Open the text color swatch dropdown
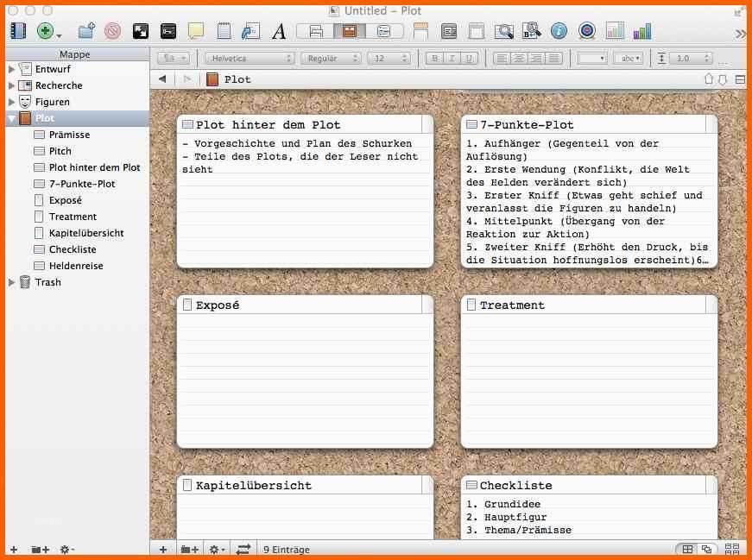The width and height of the screenshot is (752, 560). (x=591, y=59)
